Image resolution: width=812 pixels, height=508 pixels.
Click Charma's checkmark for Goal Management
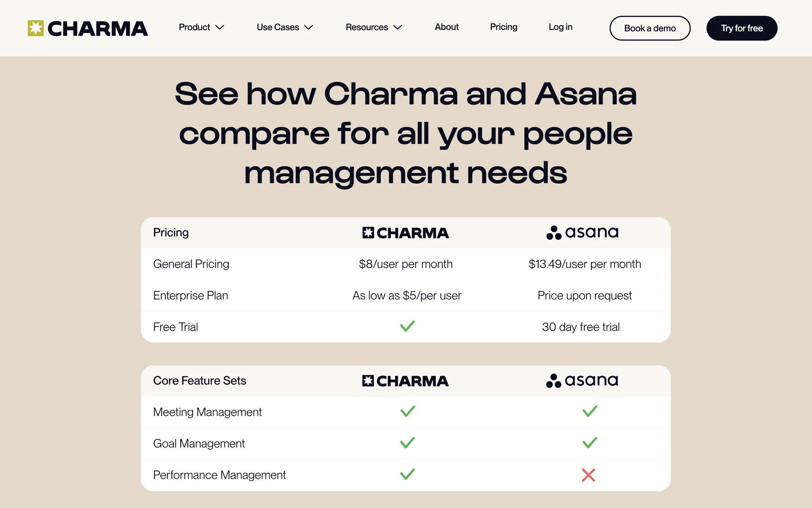click(407, 443)
